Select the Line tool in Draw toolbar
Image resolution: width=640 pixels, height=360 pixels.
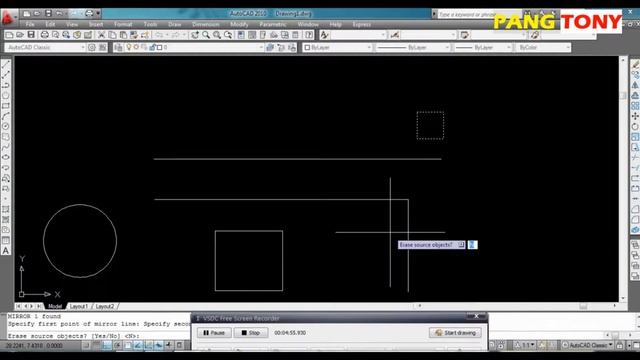point(6,64)
